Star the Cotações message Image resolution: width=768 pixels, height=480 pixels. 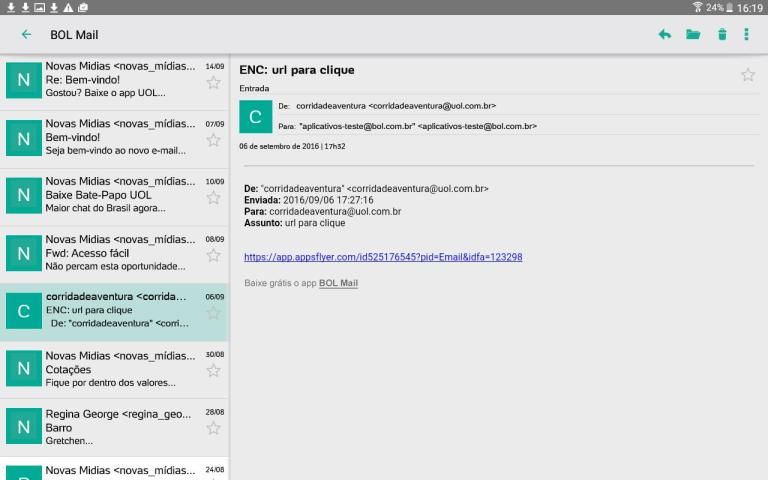[x=214, y=371]
